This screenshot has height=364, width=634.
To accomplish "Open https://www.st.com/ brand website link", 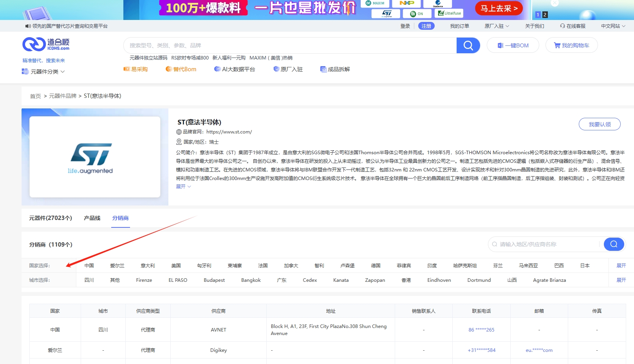I will [229, 132].
